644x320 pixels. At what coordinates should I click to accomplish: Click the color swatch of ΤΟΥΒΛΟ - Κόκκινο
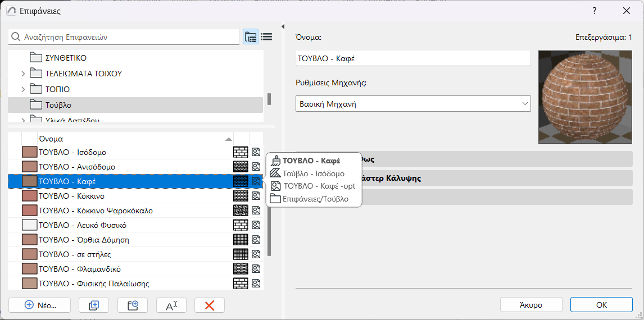point(29,196)
